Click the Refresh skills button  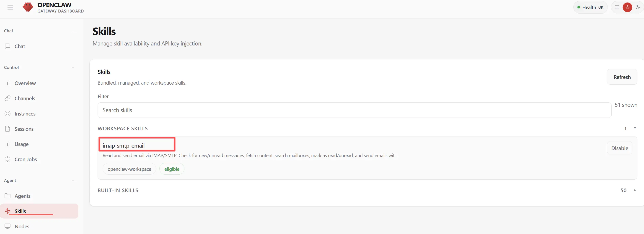tap(622, 77)
